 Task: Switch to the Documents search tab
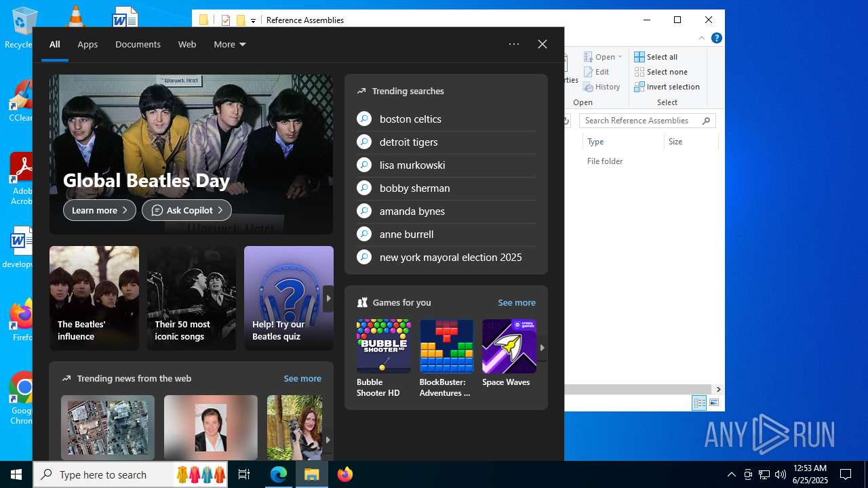[x=138, y=44]
